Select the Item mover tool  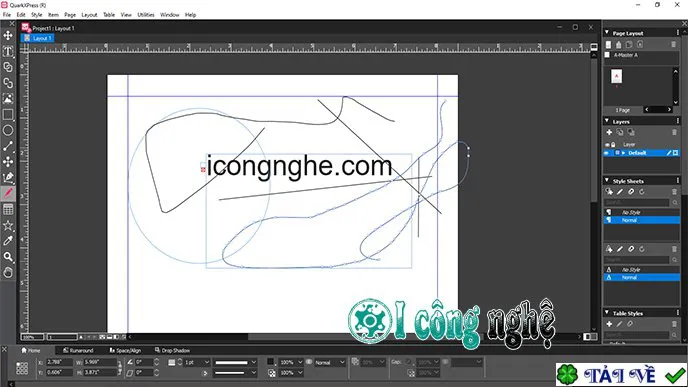8,36
